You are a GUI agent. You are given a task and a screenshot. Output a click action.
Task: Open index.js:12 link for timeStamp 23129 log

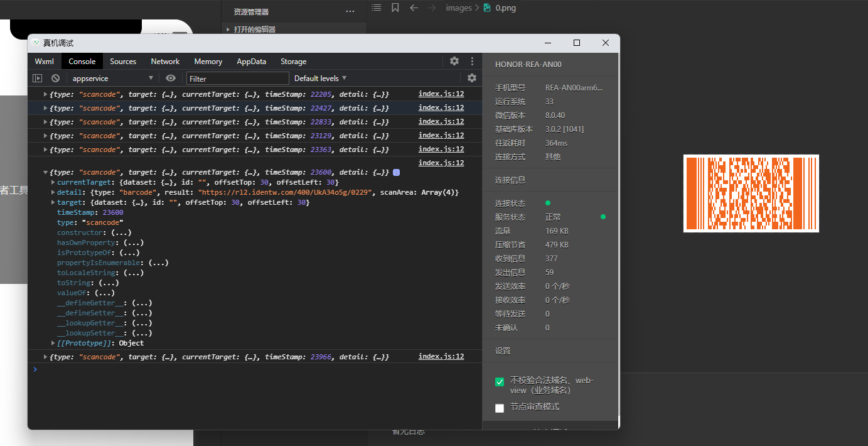(x=441, y=136)
